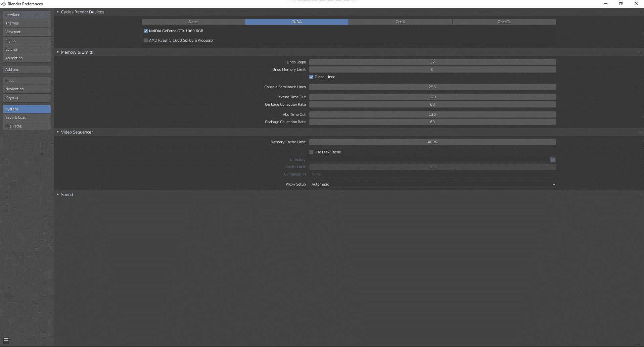This screenshot has width=644, height=347.
Task: Click the disk Cache Limit field
Action: (432, 167)
